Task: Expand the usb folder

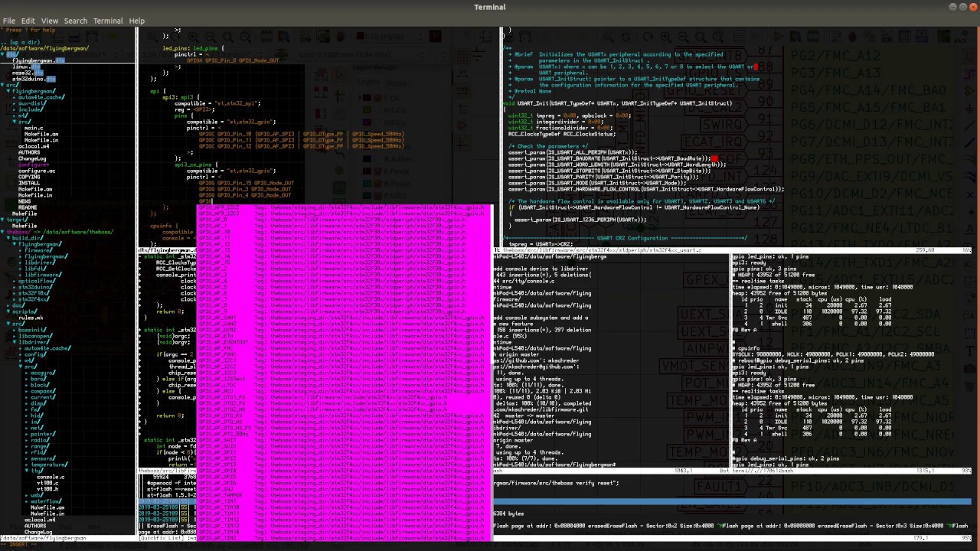Action: [x=35, y=495]
